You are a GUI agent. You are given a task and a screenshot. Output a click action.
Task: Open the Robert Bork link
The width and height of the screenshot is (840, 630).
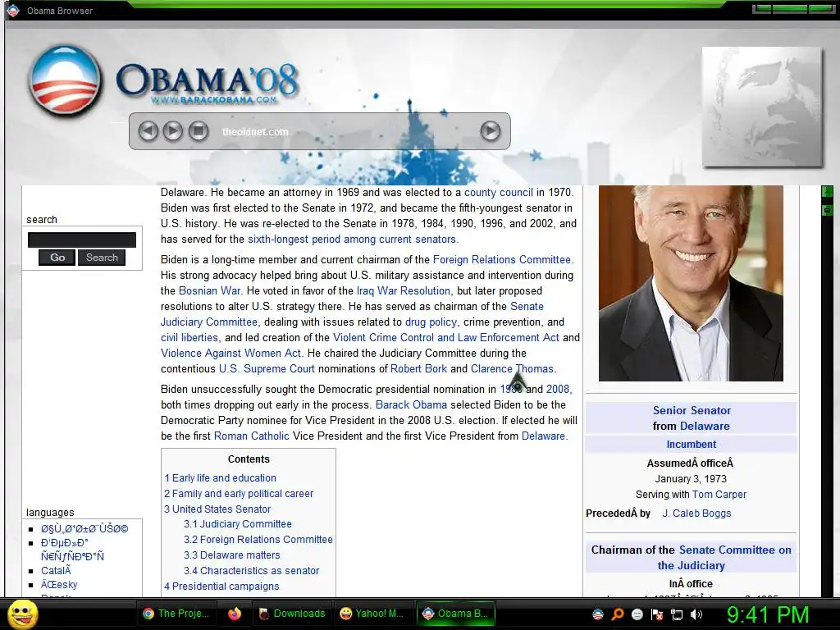click(418, 368)
